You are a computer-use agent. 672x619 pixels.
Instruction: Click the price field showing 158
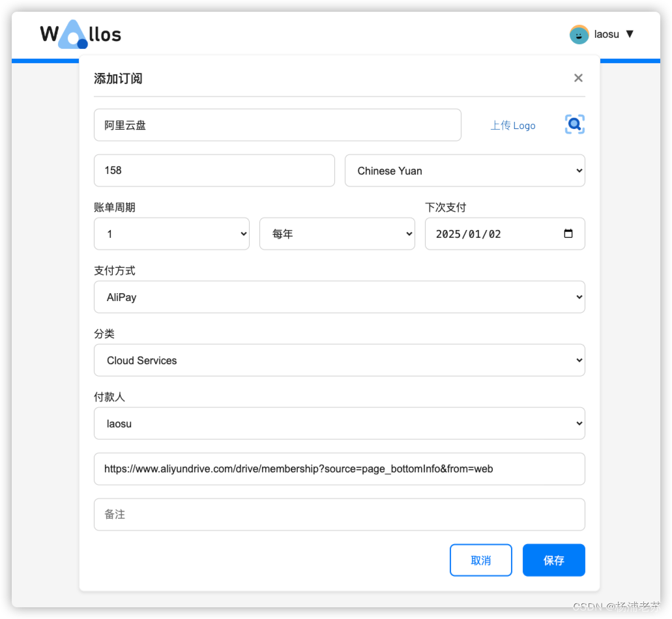214,171
